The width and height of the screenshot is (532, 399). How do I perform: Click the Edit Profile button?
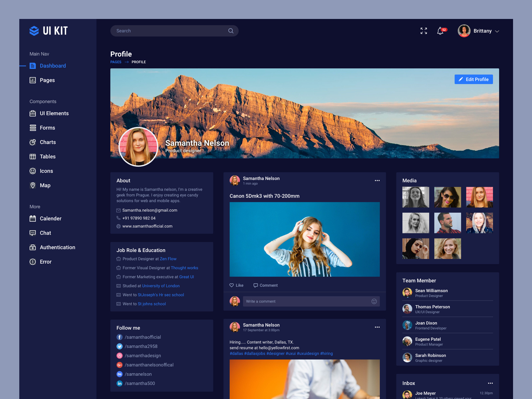click(x=473, y=79)
